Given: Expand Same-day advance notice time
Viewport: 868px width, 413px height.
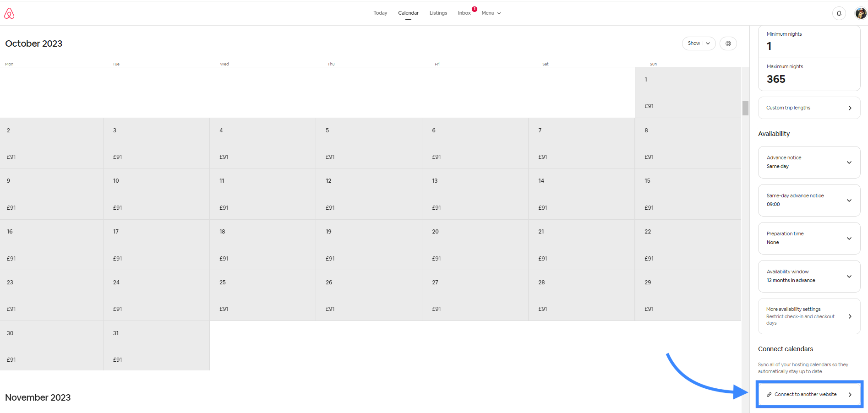Looking at the screenshot, I should pos(849,201).
